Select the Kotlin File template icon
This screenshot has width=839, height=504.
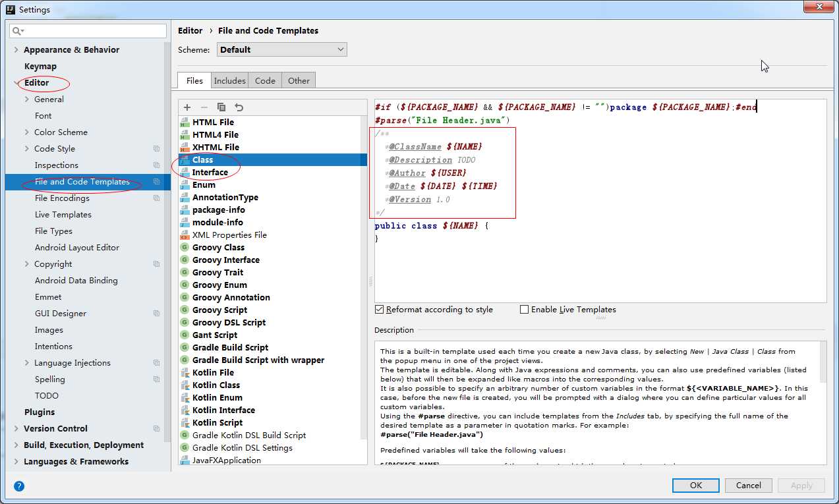pyautogui.click(x=185, y=372)
